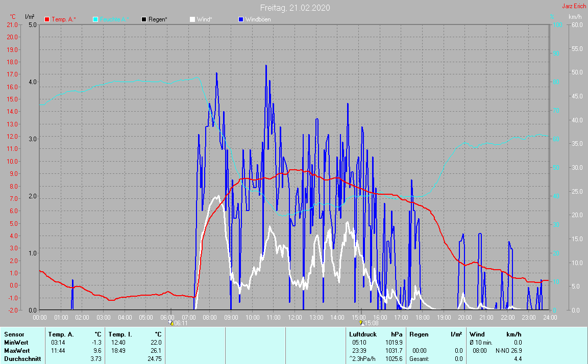The width and height of the screenshot is (588, 364).
Task: Click the indoor minimum temperature 22.0
Action: click(x=156, y=343)
